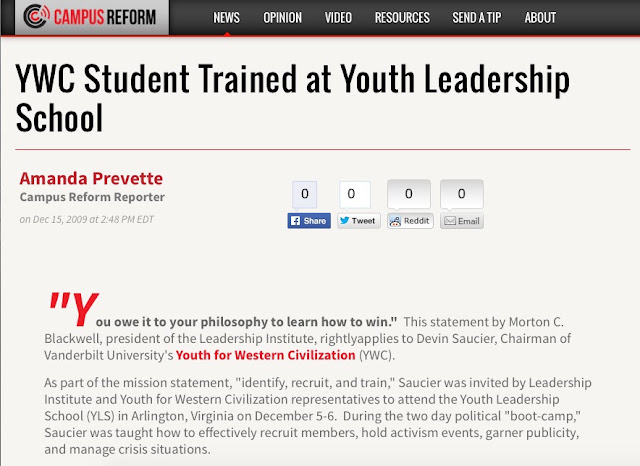Click the Twitter Tweet button
The image size is (640, 466).
(x=359, y=221)
